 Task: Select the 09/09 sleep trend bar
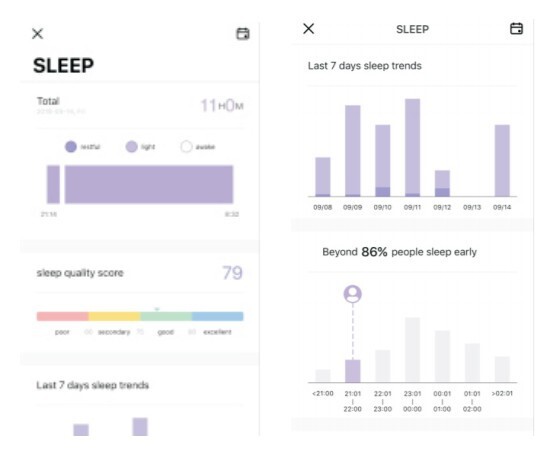coord(353,151)
